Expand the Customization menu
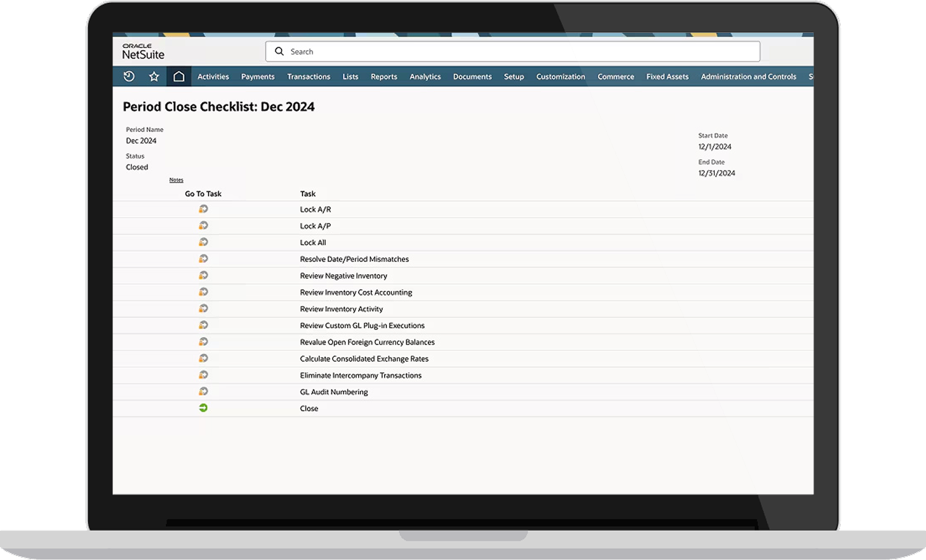Screen dimensions: 926x560 pyautogui.click(x=561, y=77)
